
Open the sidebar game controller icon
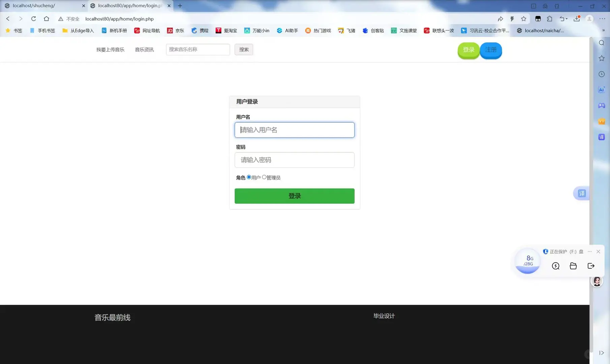click(x=602, y=105)
